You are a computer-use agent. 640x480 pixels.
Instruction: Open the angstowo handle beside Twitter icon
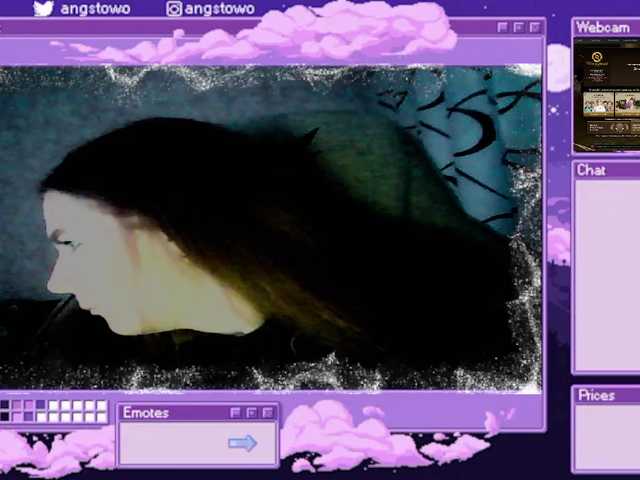coord(95,9)
